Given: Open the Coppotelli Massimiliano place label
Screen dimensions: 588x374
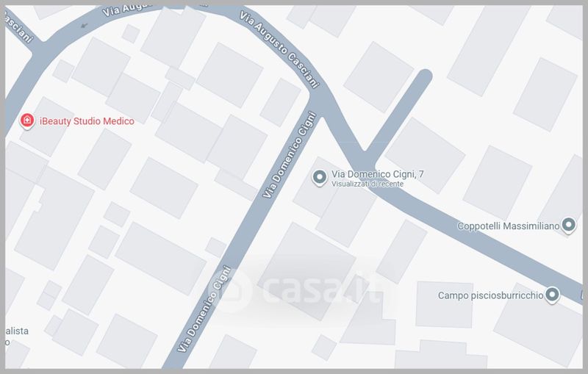Looking at the screenshot, I should pos(508,226).
